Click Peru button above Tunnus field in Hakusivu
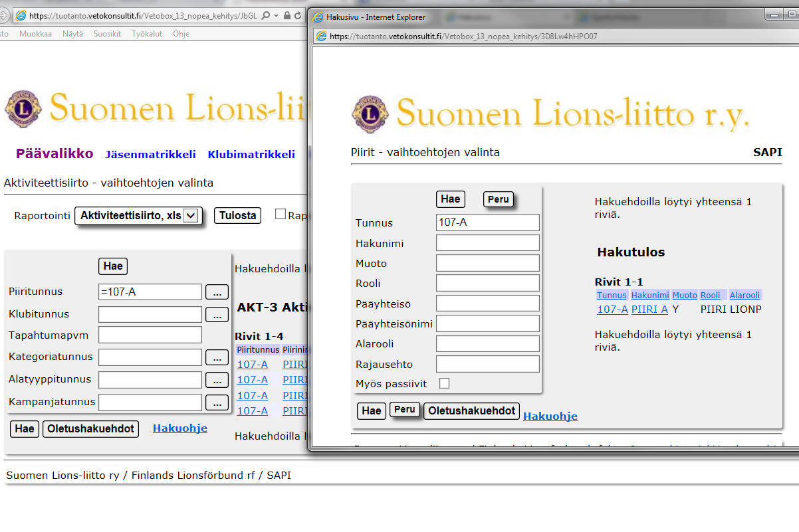This screenshot has width=799, height=532. pyautogui.click(x=499, y=199)
